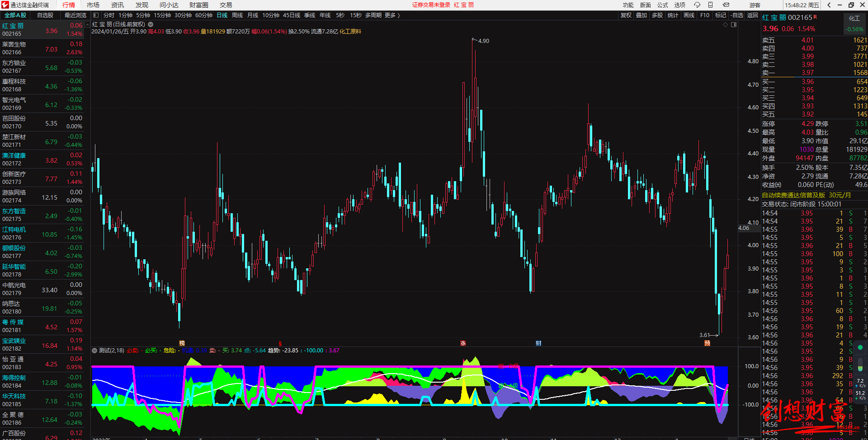
Task: Open the 资讯 menu
Action: [x=118, y=5]
